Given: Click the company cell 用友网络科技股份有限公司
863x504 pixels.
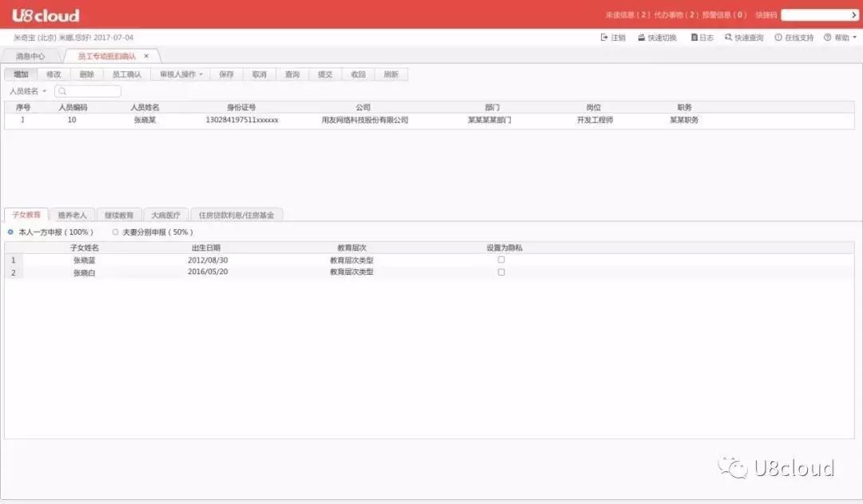Looking at the screenshot, I should [365, 120].
